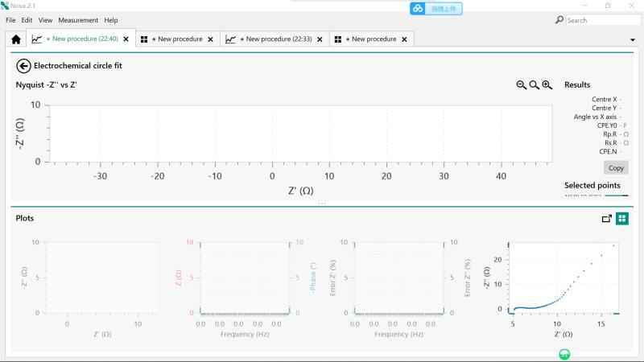Click the Centre X result label
This screenshot has height=362, width=644.
605,99
